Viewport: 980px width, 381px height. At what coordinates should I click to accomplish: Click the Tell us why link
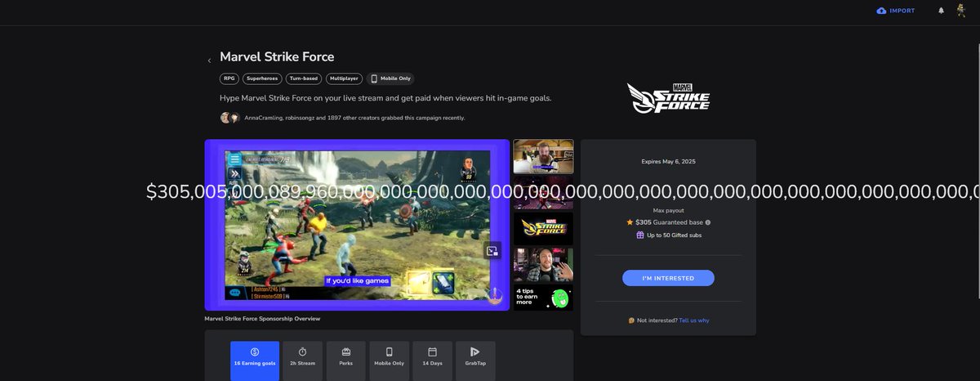tap(694, 320)
